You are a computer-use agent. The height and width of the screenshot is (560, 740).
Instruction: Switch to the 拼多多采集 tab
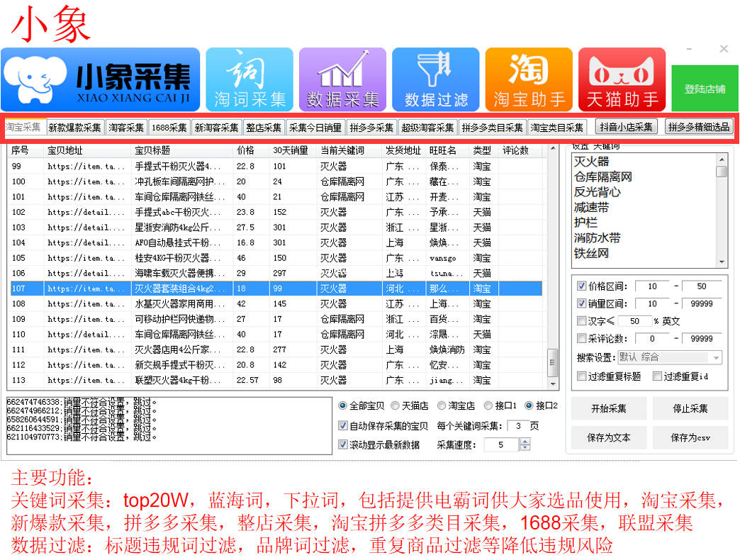(371, 128)
